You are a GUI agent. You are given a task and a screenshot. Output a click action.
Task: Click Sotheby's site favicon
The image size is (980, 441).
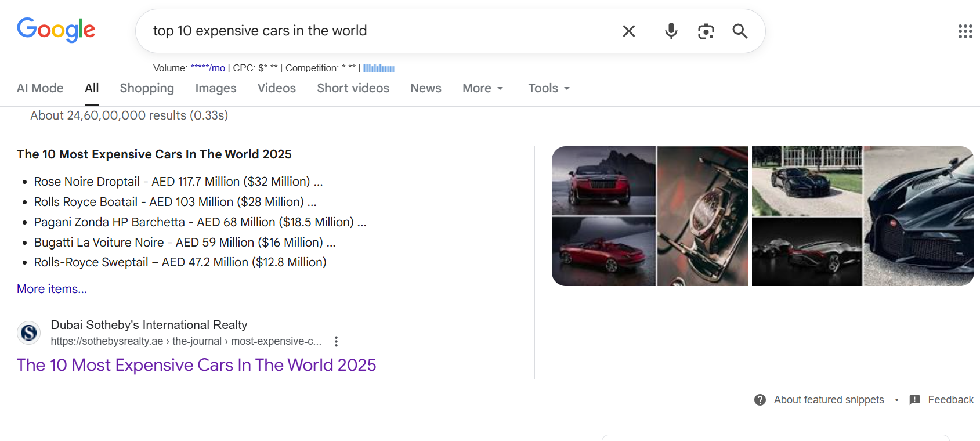click(x=29, y=332)
